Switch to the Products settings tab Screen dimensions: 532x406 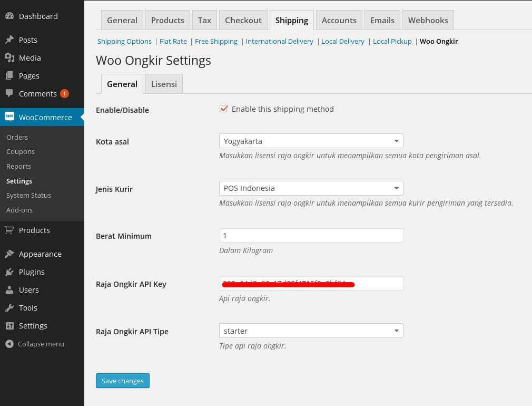pos(168,21)
